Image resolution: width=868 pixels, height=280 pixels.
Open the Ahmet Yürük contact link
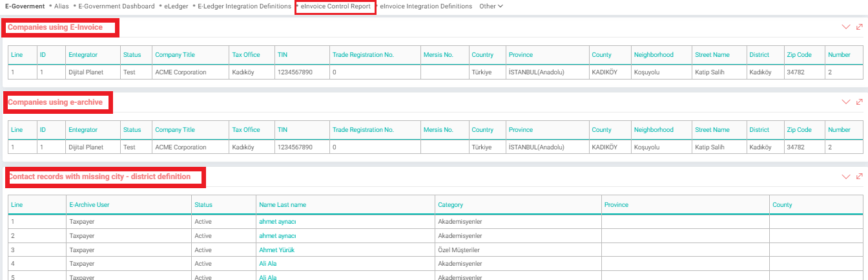[x=277, y=250]
